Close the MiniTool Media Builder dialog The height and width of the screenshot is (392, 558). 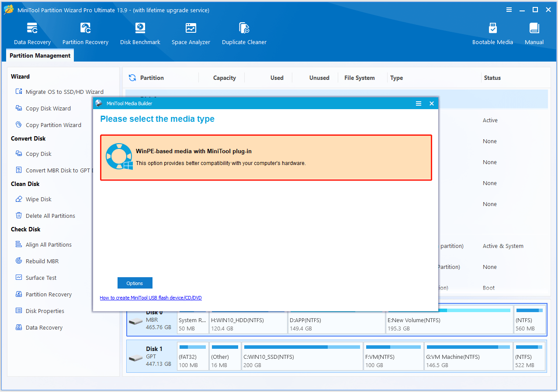click(x=431, y=103)
